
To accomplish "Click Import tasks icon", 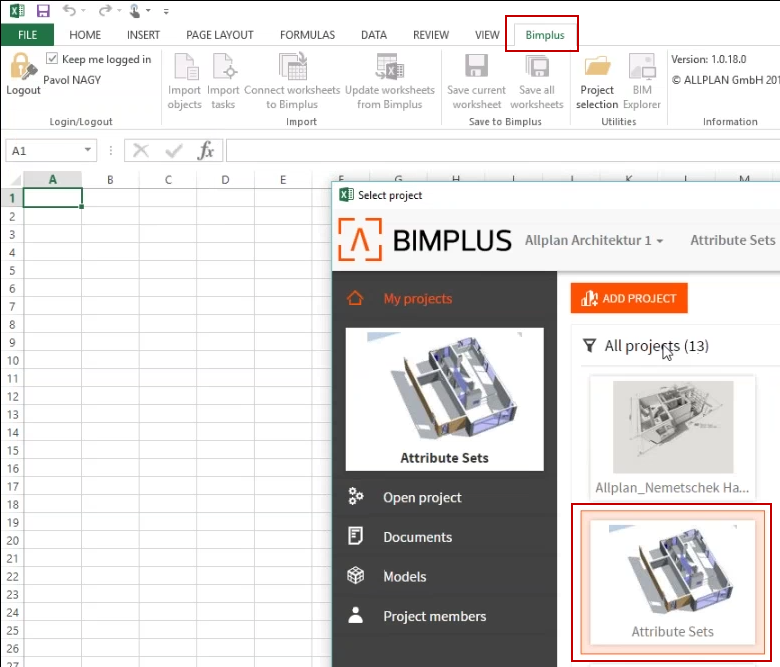I will [x=223, y=67].
